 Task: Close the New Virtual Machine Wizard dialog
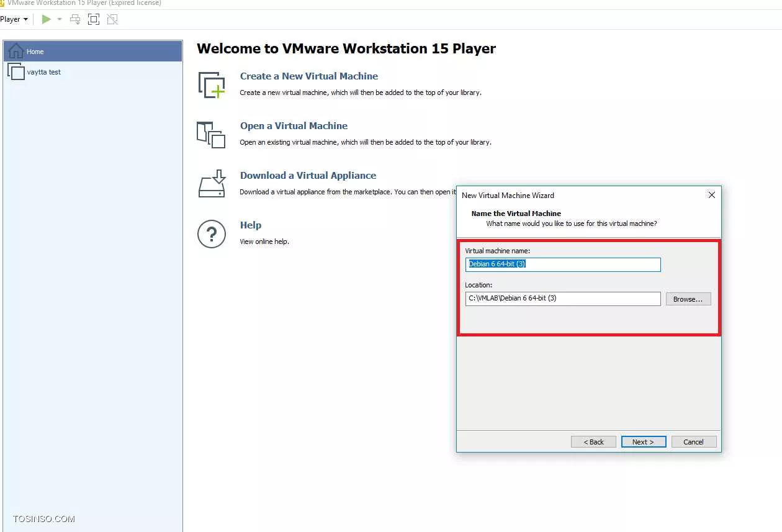[711, 195]
